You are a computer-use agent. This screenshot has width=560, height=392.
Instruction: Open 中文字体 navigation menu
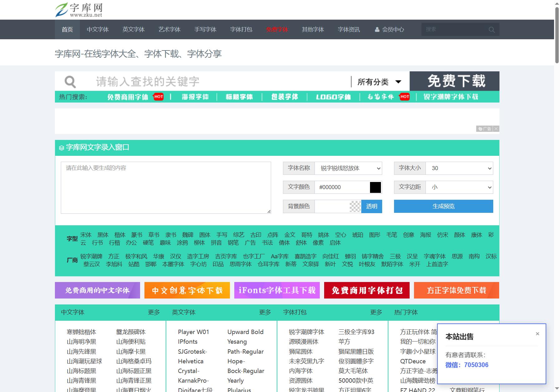(x=98, y=30)
